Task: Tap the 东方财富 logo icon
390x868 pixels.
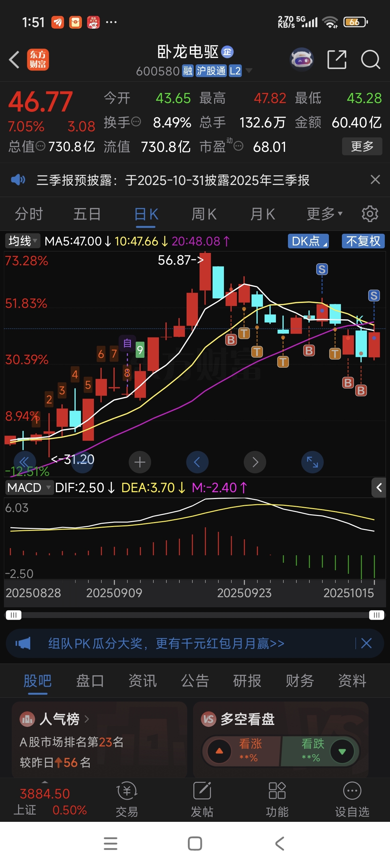Action: click(x=38, y=59)
